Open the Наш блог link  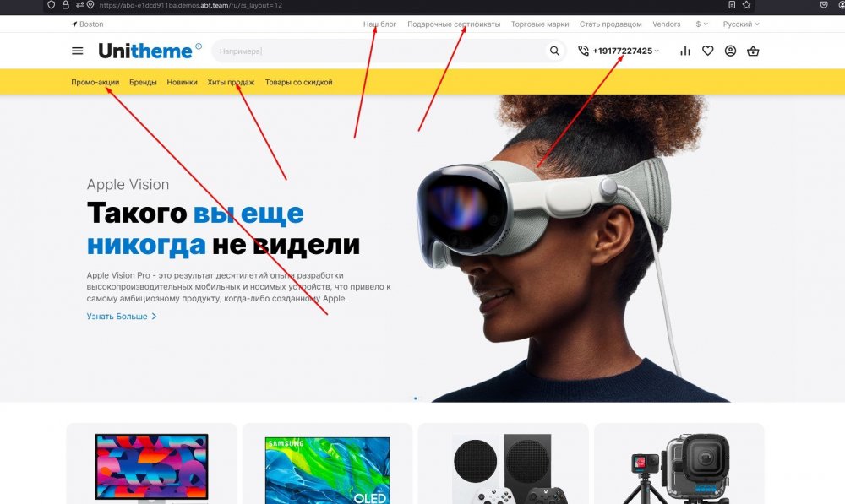380,24
